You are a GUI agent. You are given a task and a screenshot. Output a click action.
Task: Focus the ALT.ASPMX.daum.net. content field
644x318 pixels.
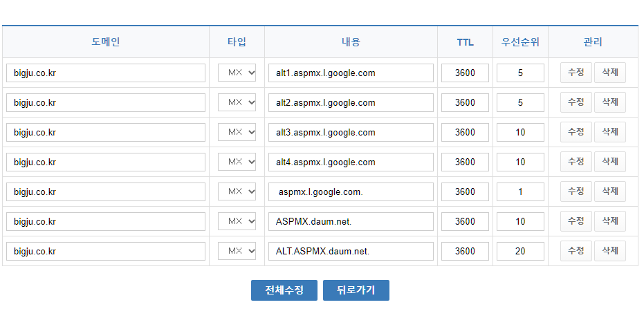(351, 251)
